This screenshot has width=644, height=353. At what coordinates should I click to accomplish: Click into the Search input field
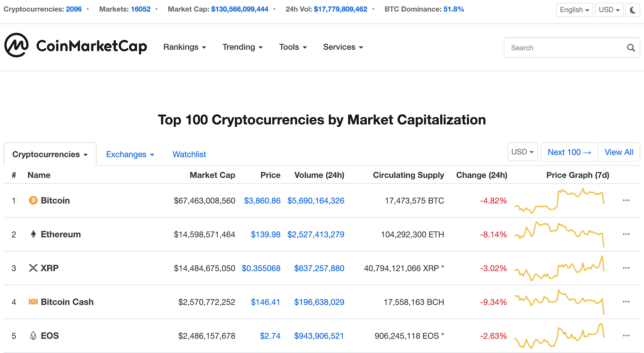coord(563,48)
